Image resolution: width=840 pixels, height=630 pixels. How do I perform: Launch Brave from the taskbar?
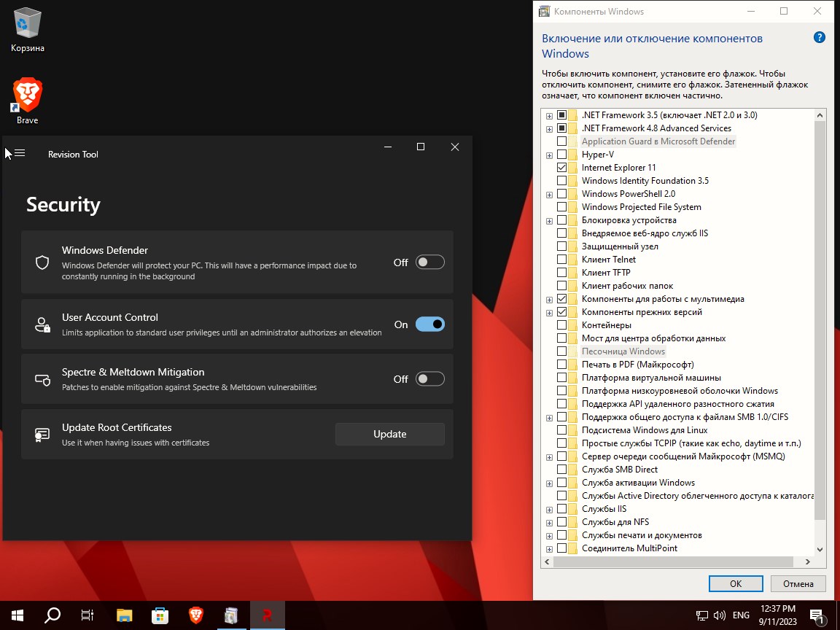point(195,615)
